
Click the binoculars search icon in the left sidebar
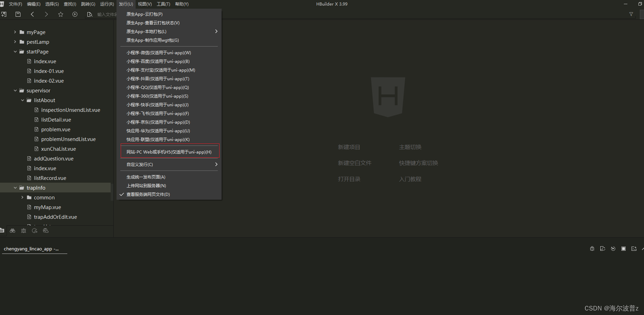12,231
